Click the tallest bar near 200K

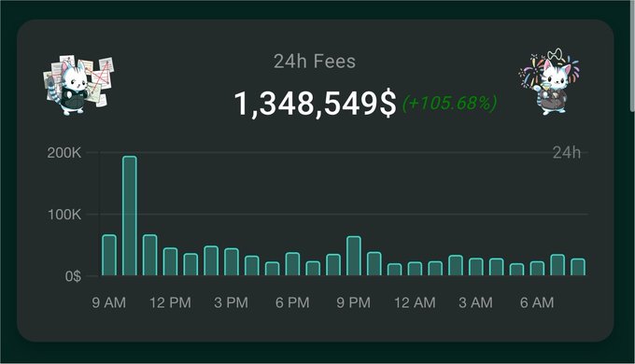point(130,216)
